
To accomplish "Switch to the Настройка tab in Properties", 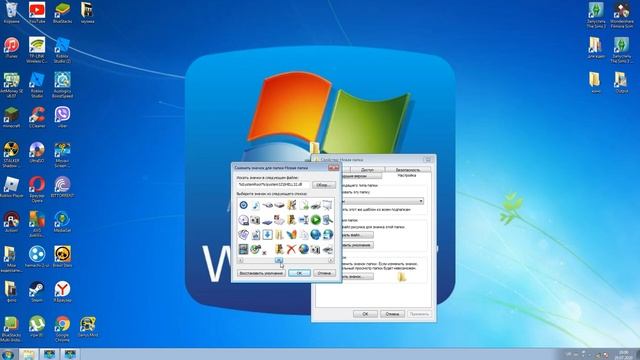I will click(407, 176).
